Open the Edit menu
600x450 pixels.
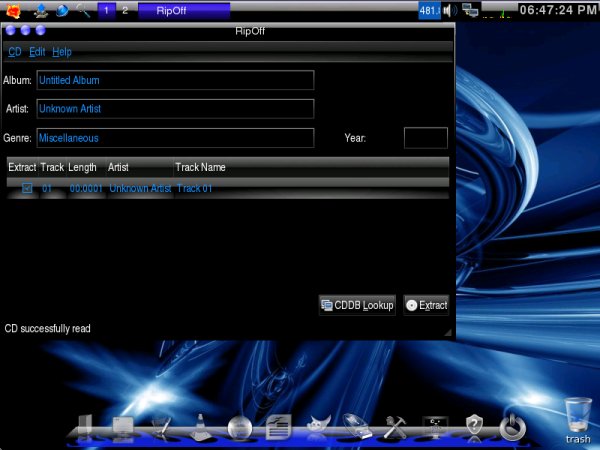[37, 51]
